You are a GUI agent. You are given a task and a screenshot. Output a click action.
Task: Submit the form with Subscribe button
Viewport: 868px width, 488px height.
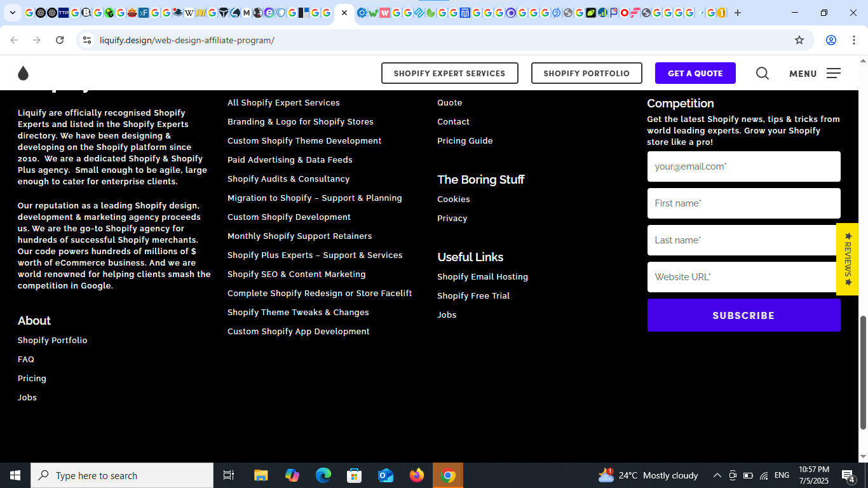[744, 315]
